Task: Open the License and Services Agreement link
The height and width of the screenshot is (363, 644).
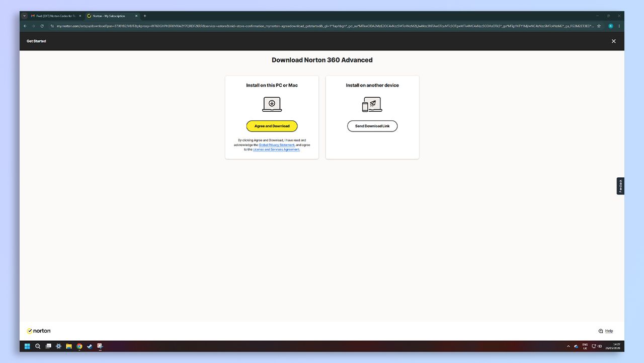Action: (x=276, y=150)
